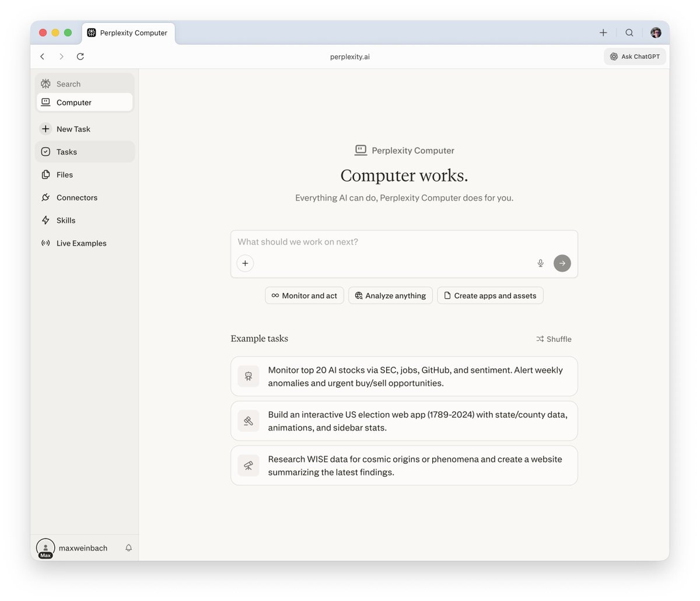Select the WISE data research example
Screen dimensions: 700x601
pos(404,466)
